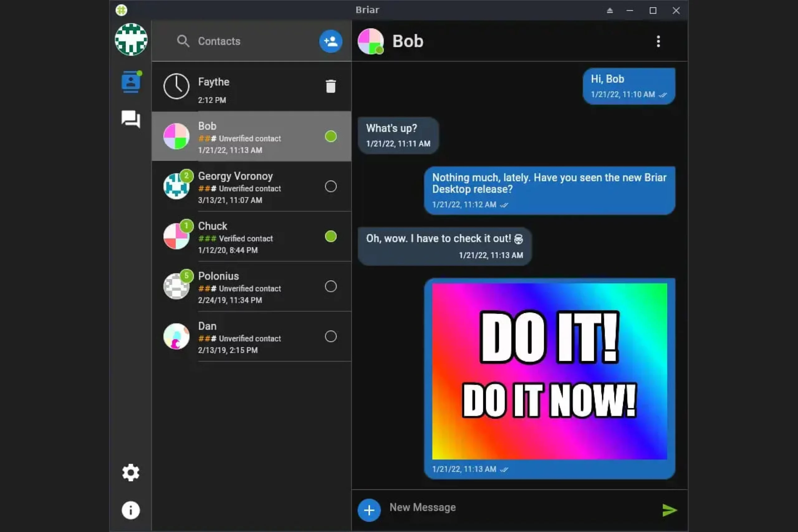Expand Bob's three-dot conversation menu
Image resolution: width=798 pixels, height=532 pixels.
658,41
